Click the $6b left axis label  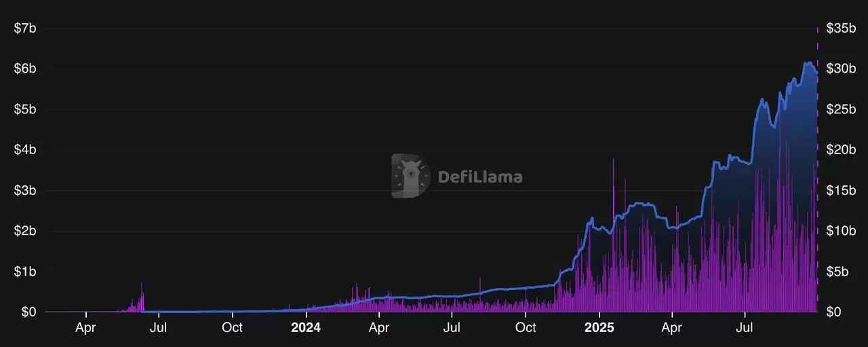(x=25, y=69)
